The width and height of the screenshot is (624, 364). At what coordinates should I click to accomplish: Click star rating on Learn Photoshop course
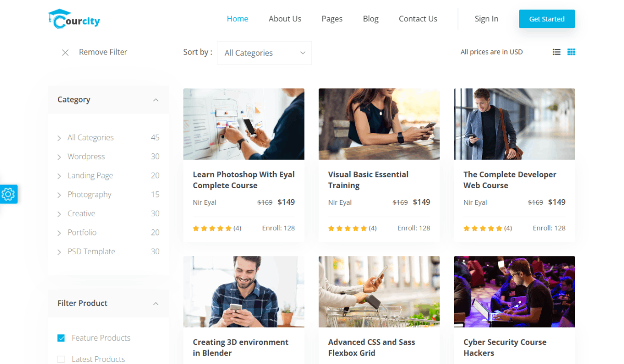[212, 228]
